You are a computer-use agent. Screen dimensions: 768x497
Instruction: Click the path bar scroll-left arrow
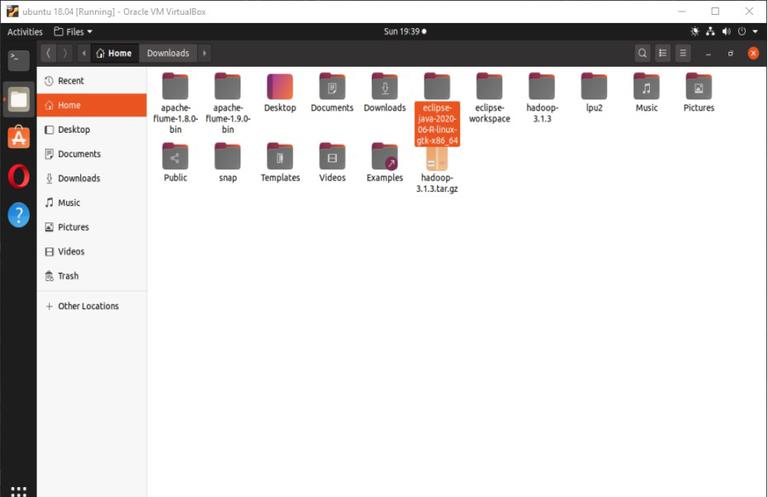point(84,53)
